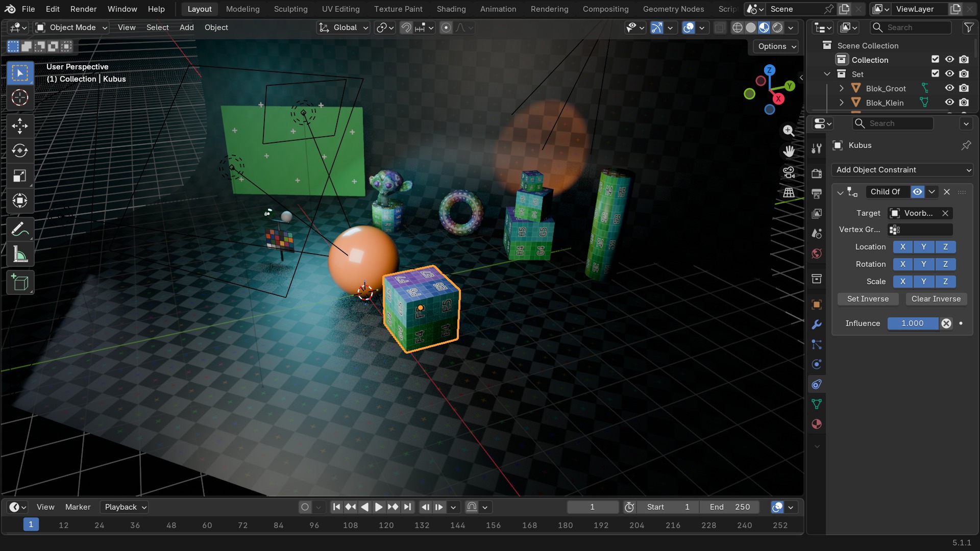Open the Playback dropdown in timeline
The width and height of the screenshot is (980, 551).
click(x=126, y=507)
